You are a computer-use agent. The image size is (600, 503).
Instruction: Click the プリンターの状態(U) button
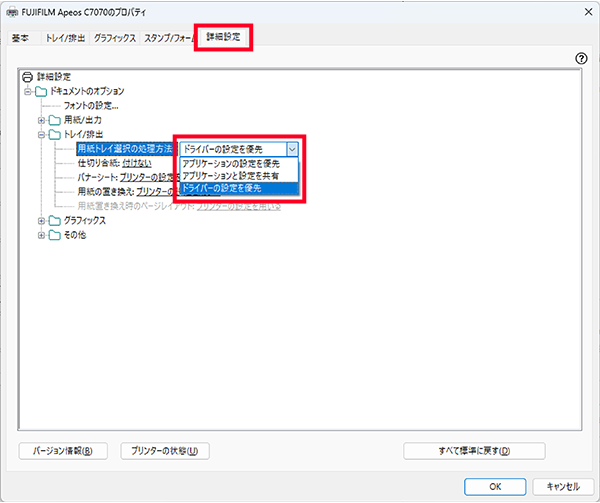pos(165,451)
